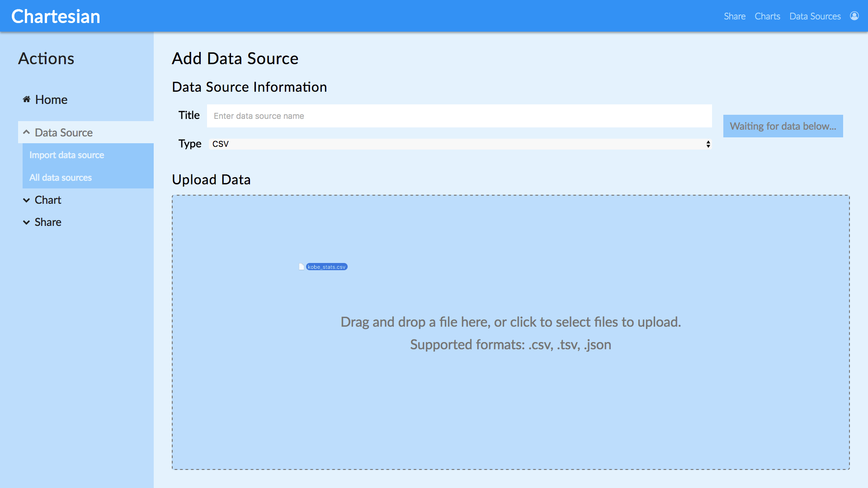
Task: Open All data sources link
Action: (61, 178)
